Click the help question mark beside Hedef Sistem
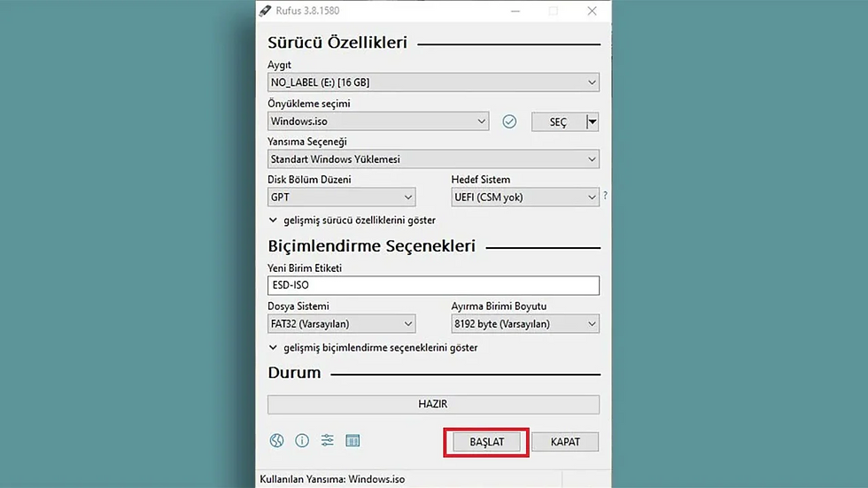This screenshot has width=868, height=488. pos(605,196)
